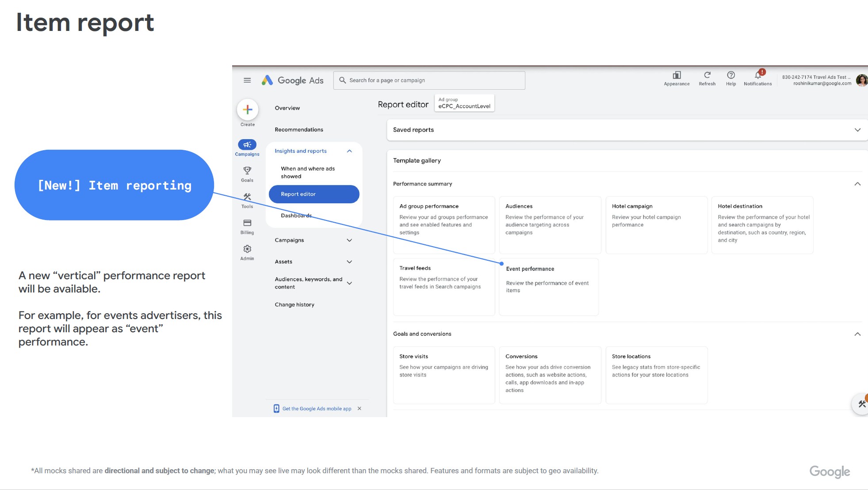868x490 pixels.
Task: Go to Overview
Action: 287,108
